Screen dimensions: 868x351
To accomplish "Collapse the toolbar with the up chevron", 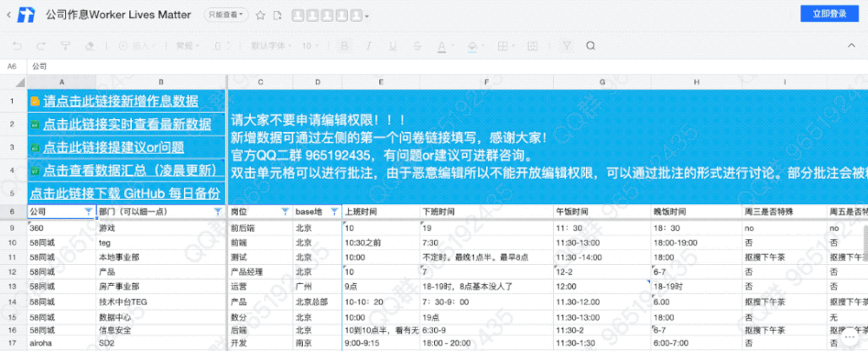I will [852, 45].
